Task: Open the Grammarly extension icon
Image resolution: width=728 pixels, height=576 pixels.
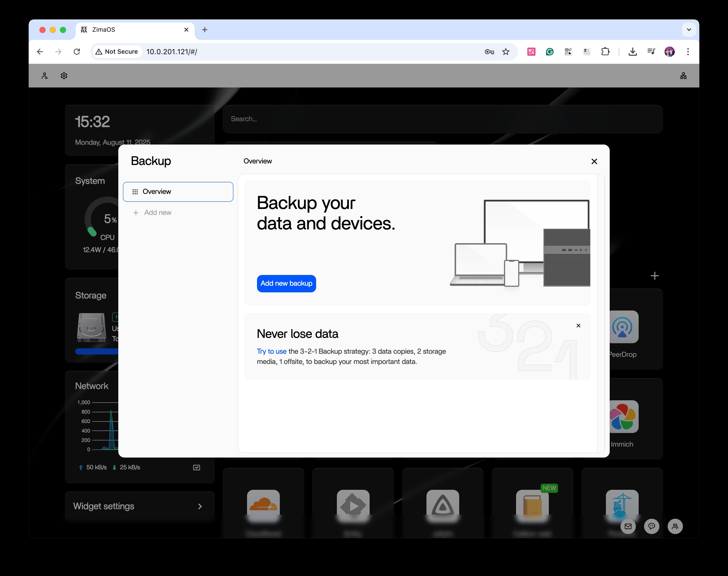Action: [550, 52]
